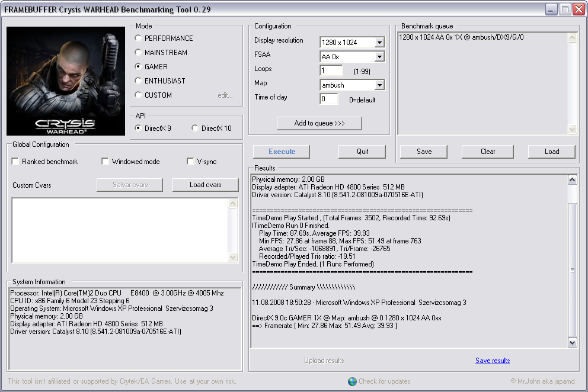Viewport: 588px width, 392px height.
Task: Select queue entry '1280 x 1024 AA 0x 1X @ ambush/DX9/G/0'
Action: tap(461, 37)
